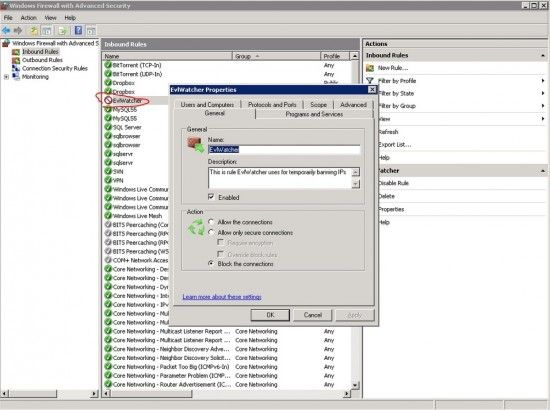Screen dimensions: 550x410
Task: Open the File menu
Action: [x=8, y=18]
